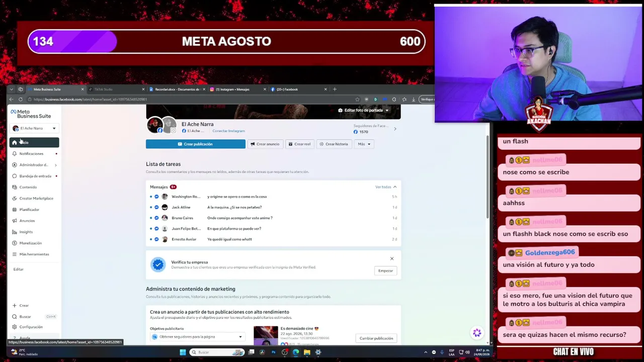This screenshot has height=362, width=644.
Task: Expand Administrador de anuncios submenu arrow
Action: pos(55,165)
